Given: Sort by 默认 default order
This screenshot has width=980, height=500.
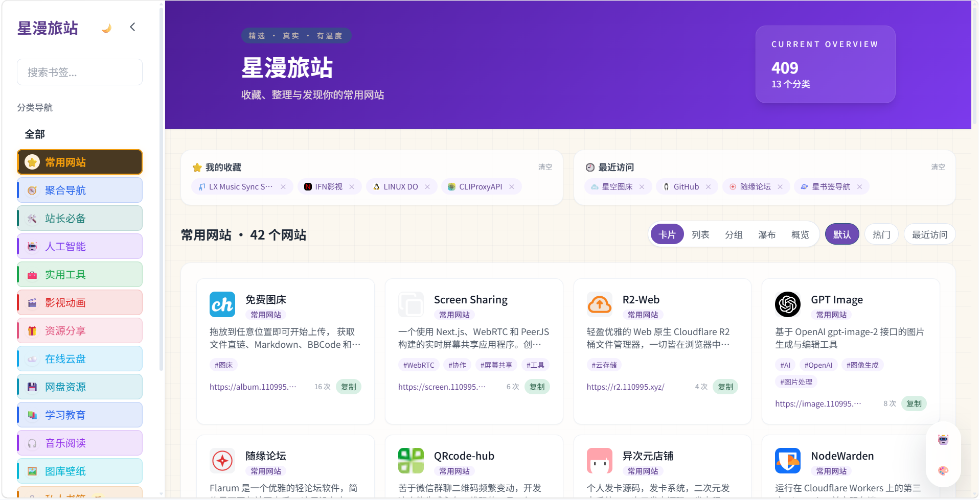Looking at the screenshot, I should (x=842, y=234).
